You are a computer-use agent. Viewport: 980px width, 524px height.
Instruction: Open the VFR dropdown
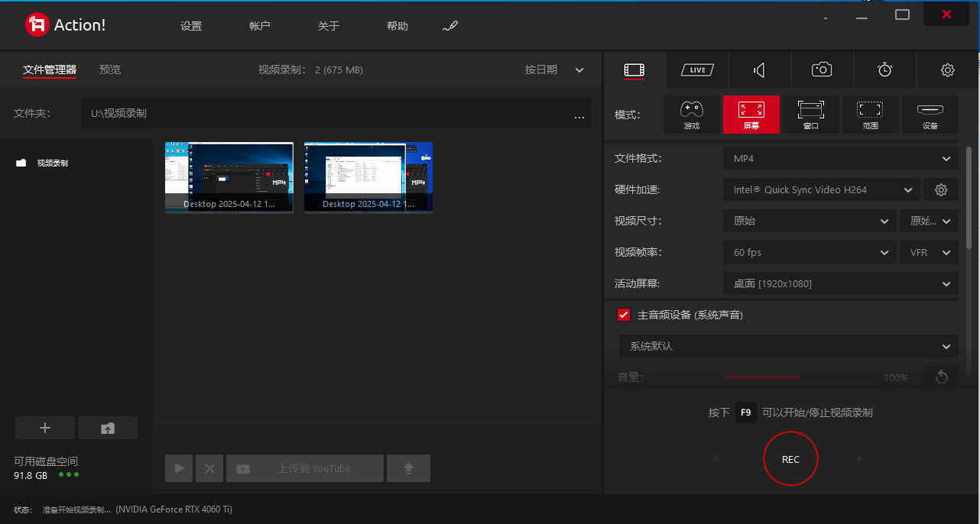(929, 252)
